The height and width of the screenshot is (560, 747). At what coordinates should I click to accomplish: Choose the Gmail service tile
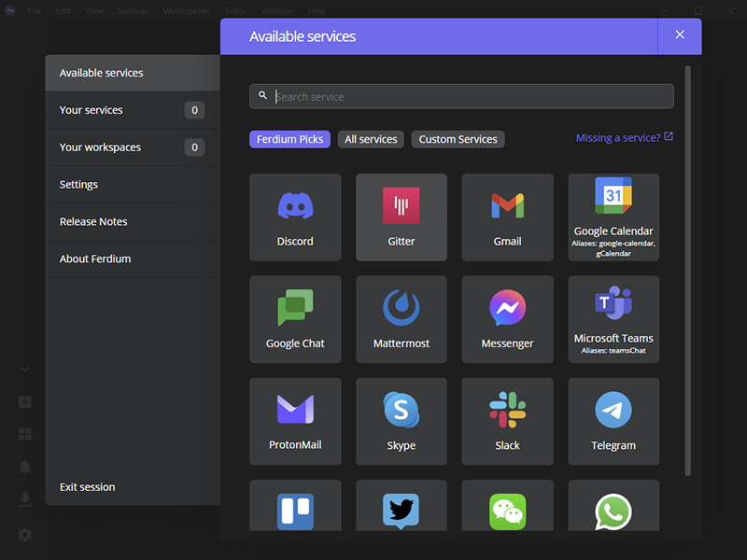click(x=507, y=217)
